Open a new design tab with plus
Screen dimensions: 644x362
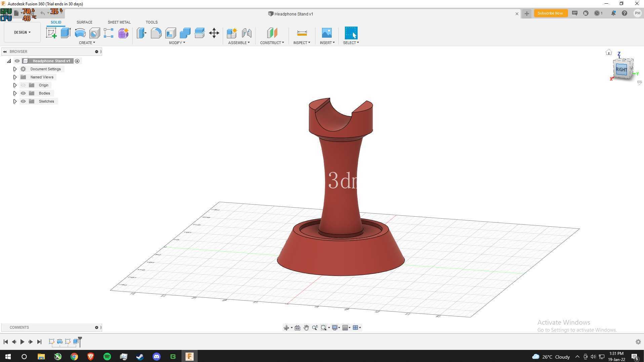(x=527, y=13)
